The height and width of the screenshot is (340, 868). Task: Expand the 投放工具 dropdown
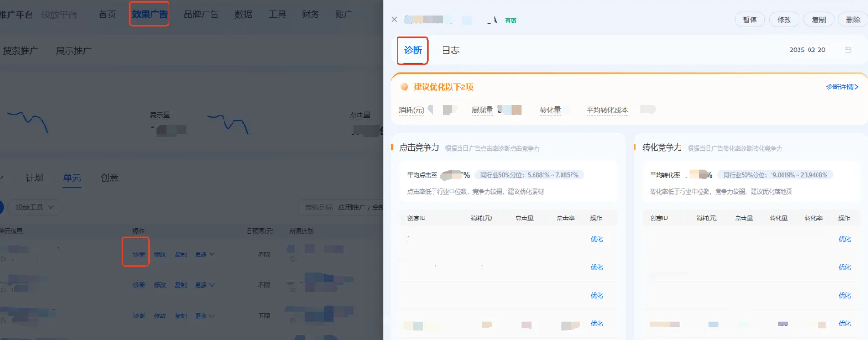(x=35, y=207)
